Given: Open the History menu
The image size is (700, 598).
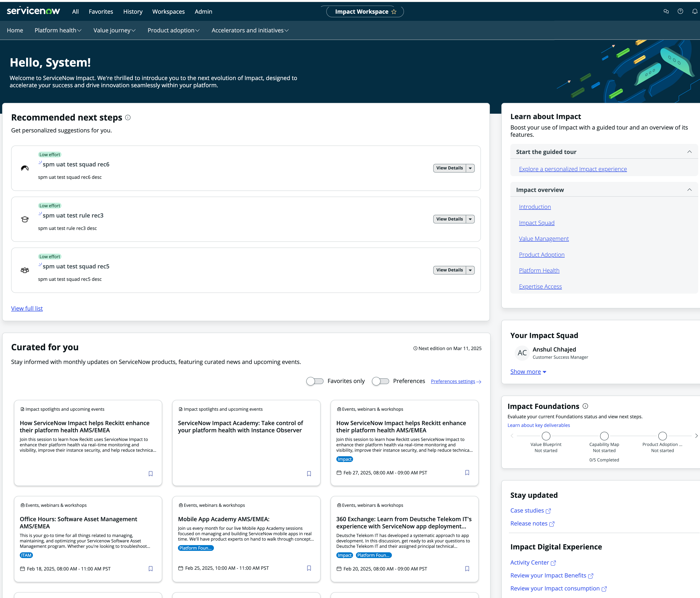Looking at the screenshot, I should pyautogui.click(x=133, y=12).
